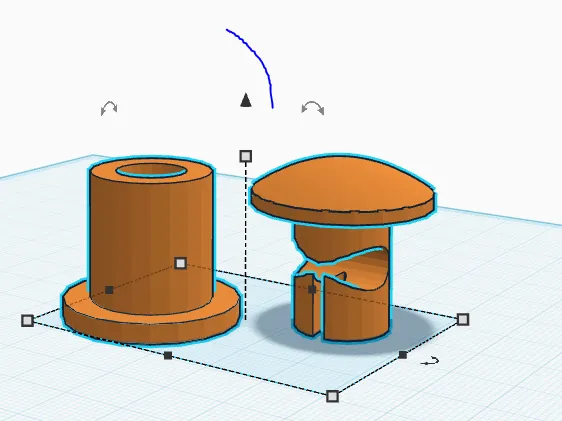This screenshot has height=421, width=562.
Task: Click the black midpoint handle on the slotted stem
Action: (x=312, y=289)
